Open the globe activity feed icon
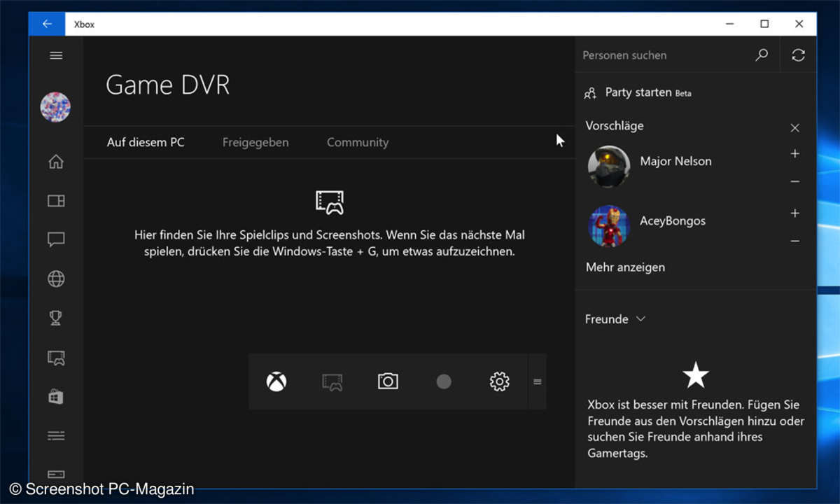Viewport: 840px width, 504px height. 56,279
